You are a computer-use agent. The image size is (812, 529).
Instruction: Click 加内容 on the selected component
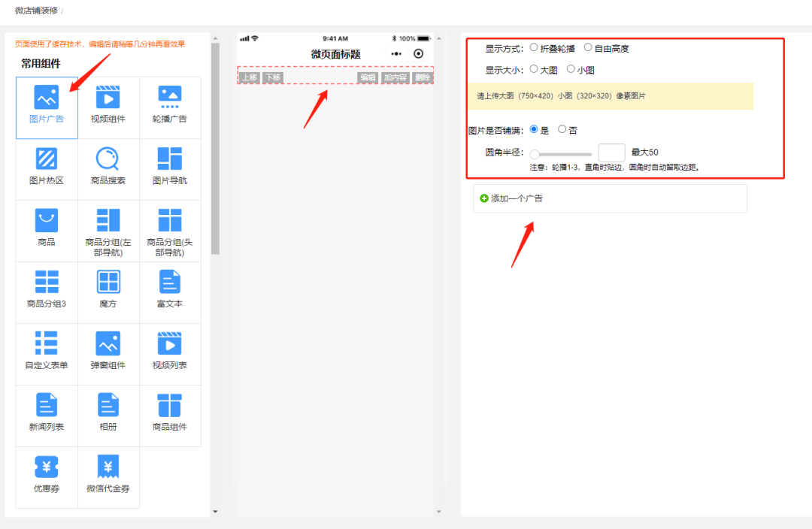click(x=395, y=77)
